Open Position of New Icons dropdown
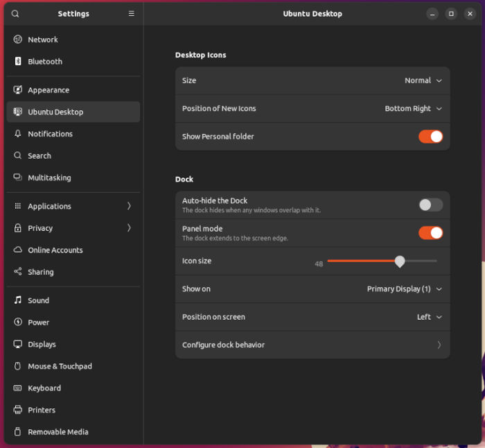 tap(413, 109)
